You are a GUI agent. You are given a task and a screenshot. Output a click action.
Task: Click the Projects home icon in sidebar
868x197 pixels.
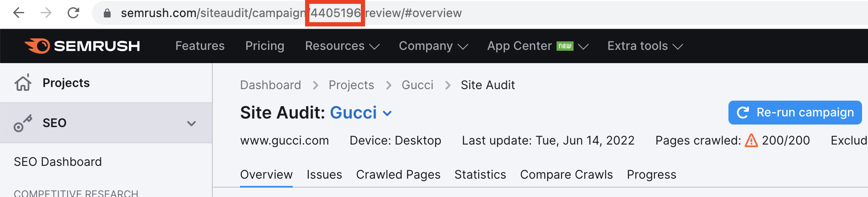[x=23, y=82]
